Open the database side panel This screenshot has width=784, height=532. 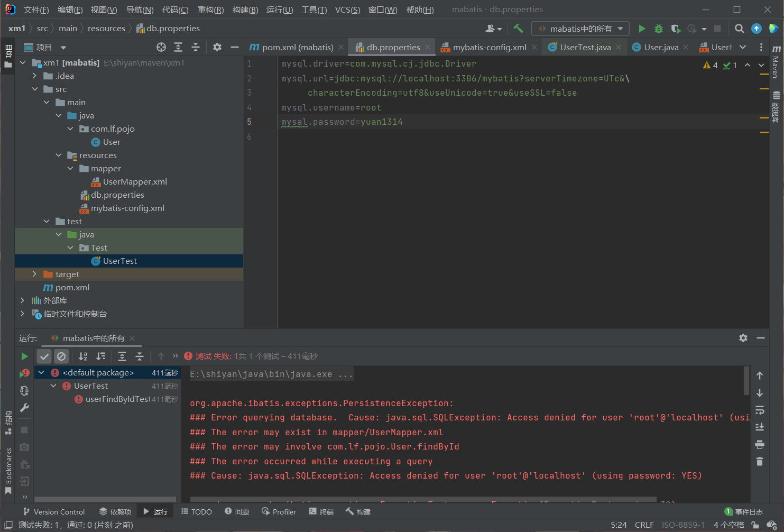(x=776, y=107)
